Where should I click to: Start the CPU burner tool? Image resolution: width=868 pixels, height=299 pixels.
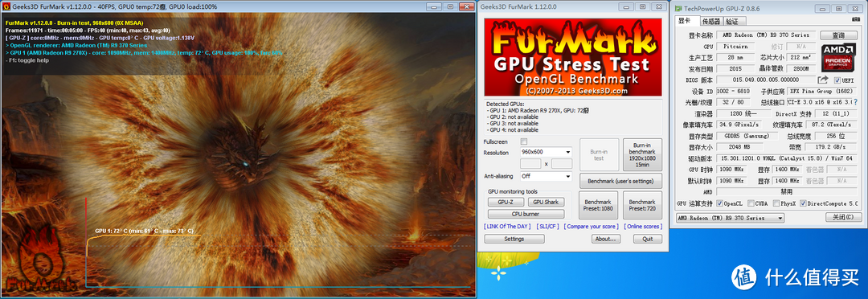(526, 214)
